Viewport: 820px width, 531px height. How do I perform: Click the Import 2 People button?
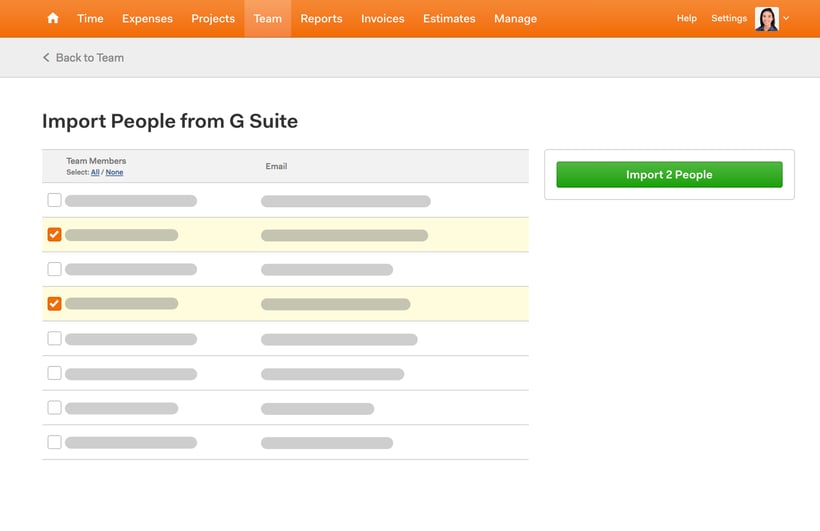(669, 174)
